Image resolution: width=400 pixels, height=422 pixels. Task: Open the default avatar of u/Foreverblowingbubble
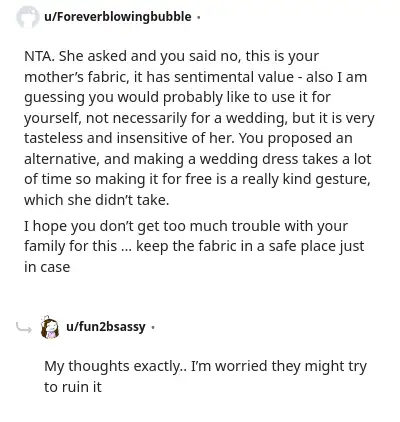(x=28, y=17)
